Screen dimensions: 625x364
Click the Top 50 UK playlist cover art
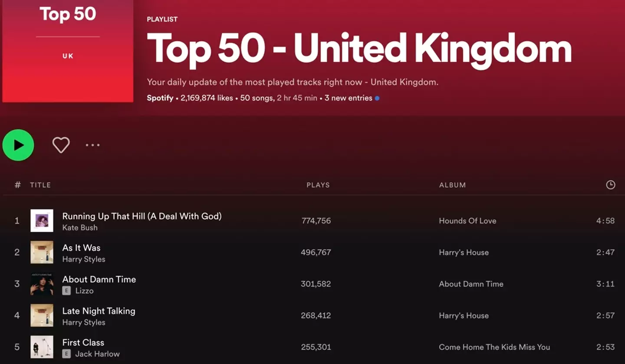[x=67, y=51]
